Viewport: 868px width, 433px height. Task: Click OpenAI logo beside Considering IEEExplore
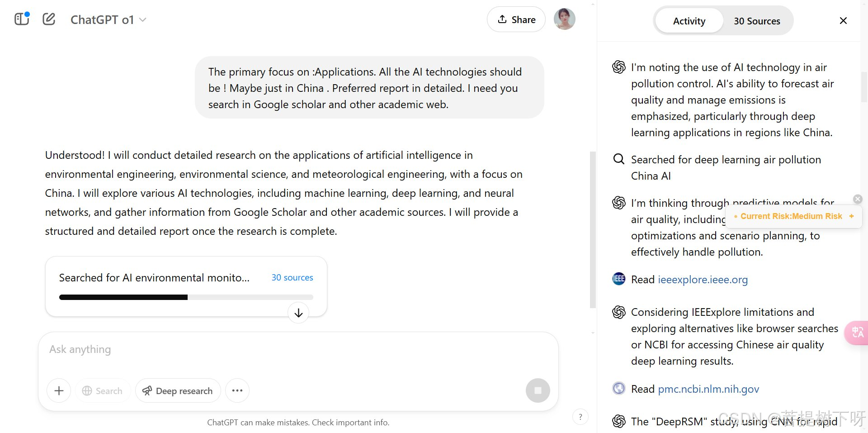coord(618,312)
